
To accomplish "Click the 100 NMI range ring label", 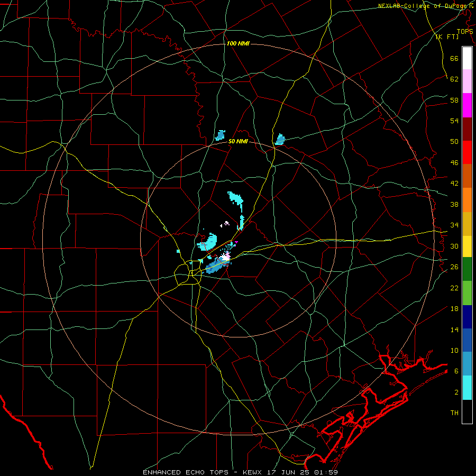I will click(x=238, y=43).
